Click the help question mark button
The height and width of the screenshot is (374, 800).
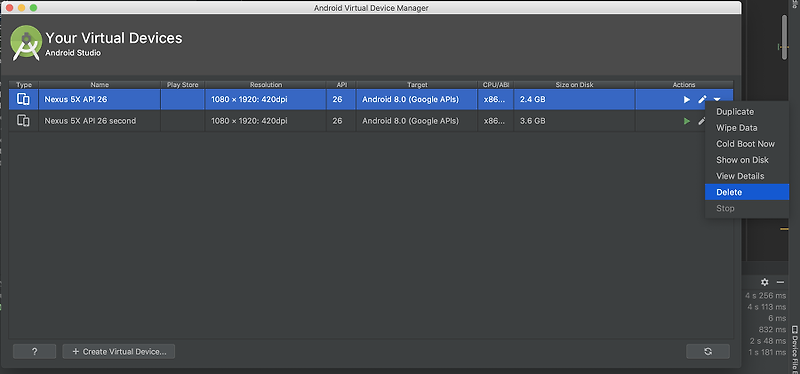[35, 352]
